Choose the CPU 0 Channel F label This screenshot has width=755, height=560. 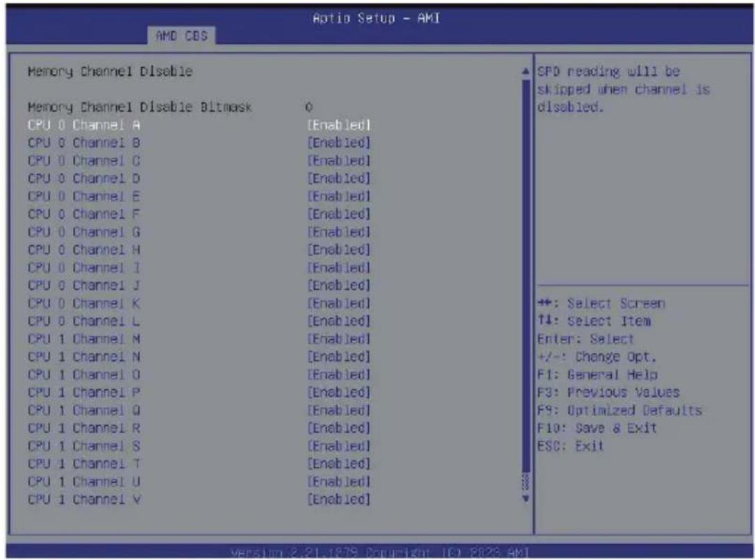[84, 214]
